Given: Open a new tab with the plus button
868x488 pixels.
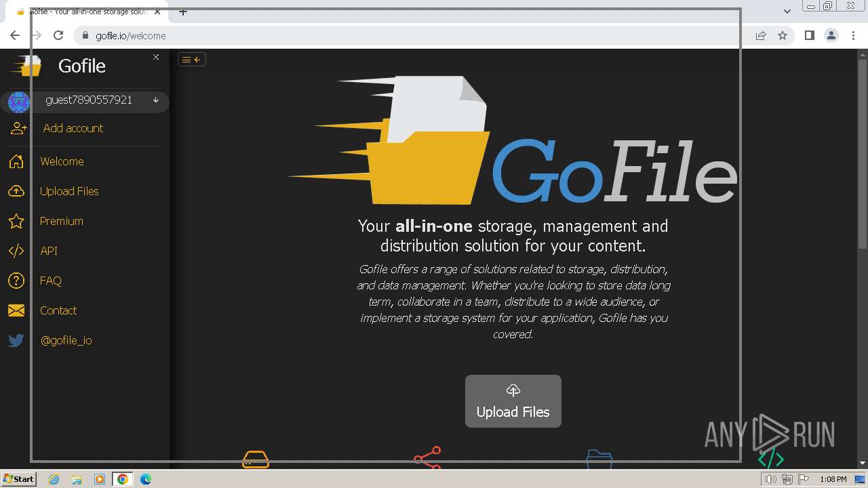Looking at the screenshot, I should point(183,12).
